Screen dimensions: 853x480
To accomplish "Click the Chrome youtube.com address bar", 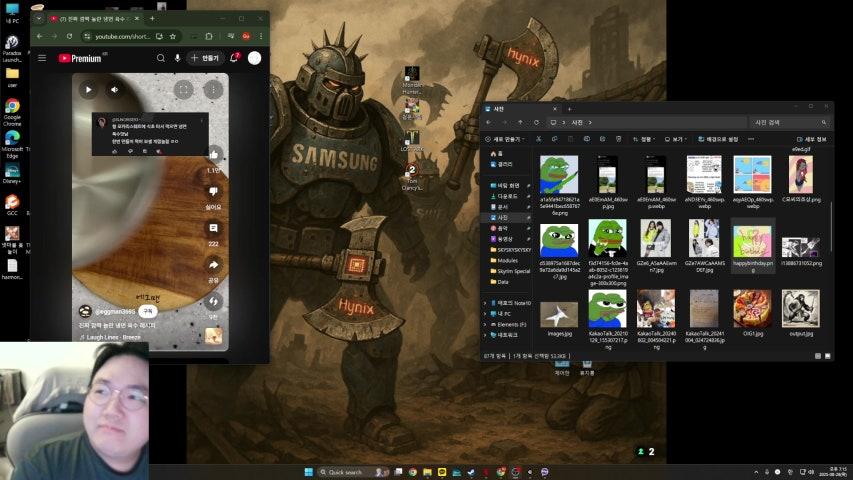I will tap(122, 36).
